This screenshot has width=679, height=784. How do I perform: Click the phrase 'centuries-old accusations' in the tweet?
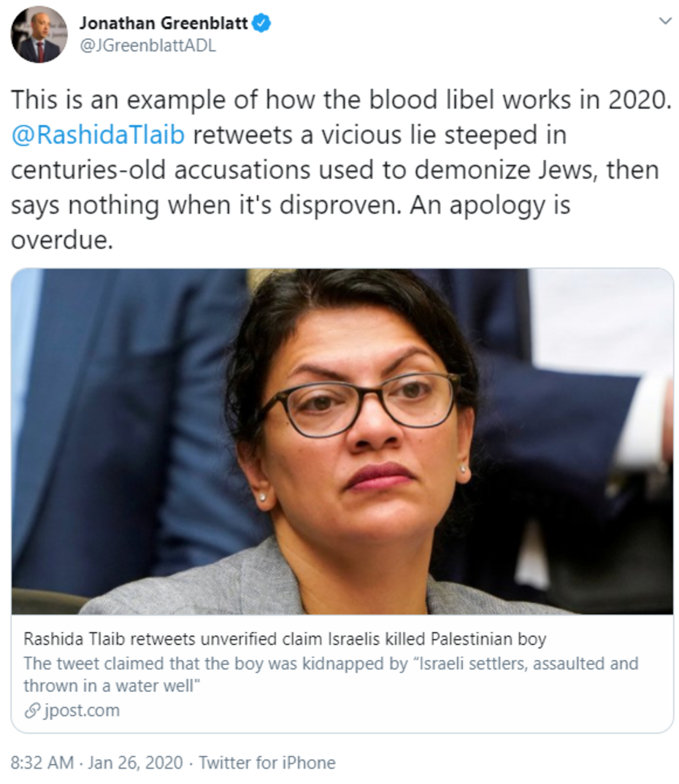pos(161,170)
